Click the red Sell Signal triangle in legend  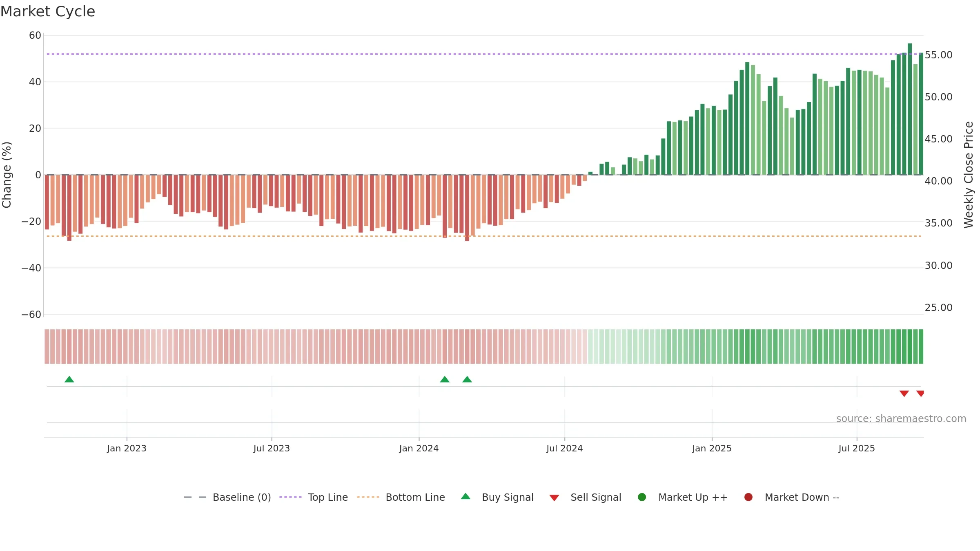coord(554,498)
